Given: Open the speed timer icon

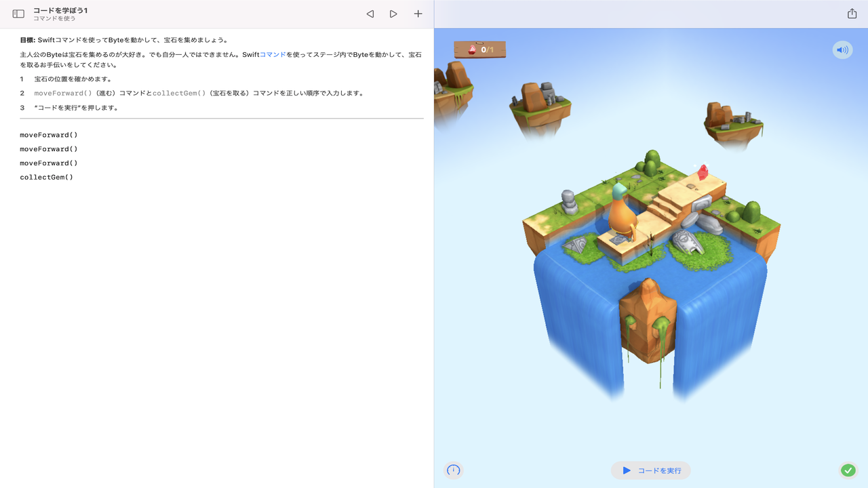Looking at the screenshot, I should point(454,470).
